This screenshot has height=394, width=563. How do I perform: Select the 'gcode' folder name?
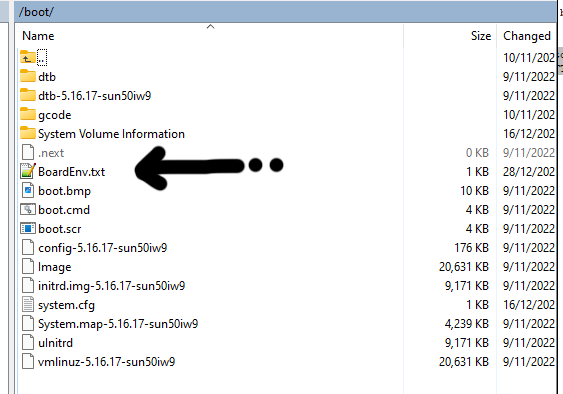55,115
